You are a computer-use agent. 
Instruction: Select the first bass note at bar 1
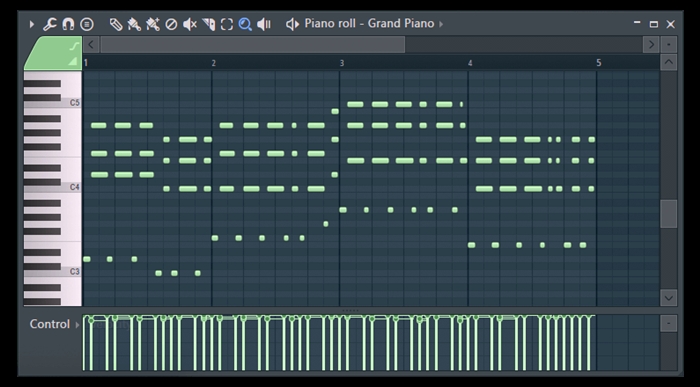[87, 259]
